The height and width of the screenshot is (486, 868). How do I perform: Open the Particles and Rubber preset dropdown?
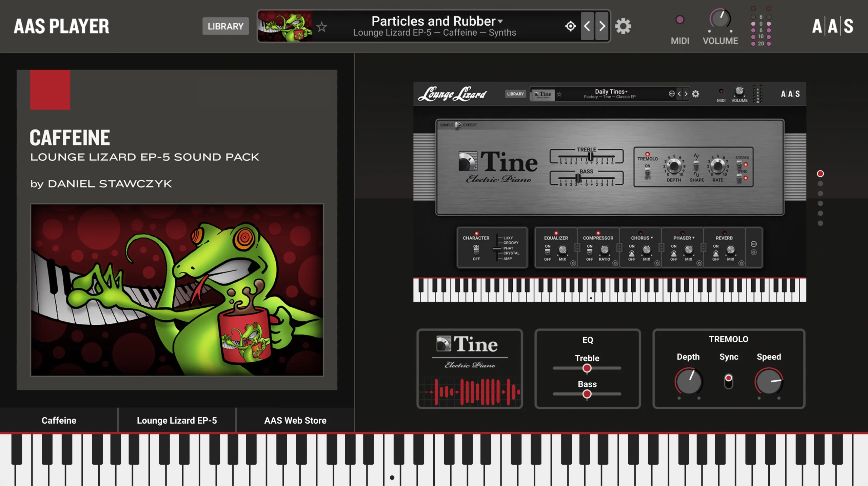[x=437, y=21]
